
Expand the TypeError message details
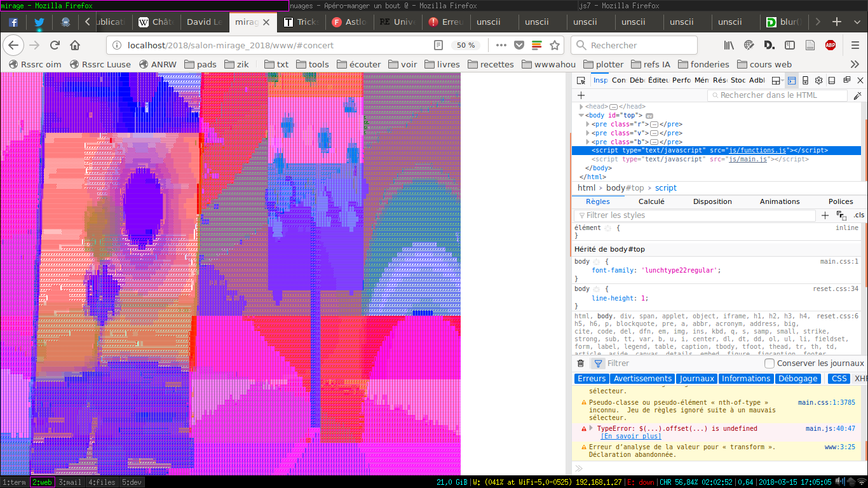(x=592, y=429)
